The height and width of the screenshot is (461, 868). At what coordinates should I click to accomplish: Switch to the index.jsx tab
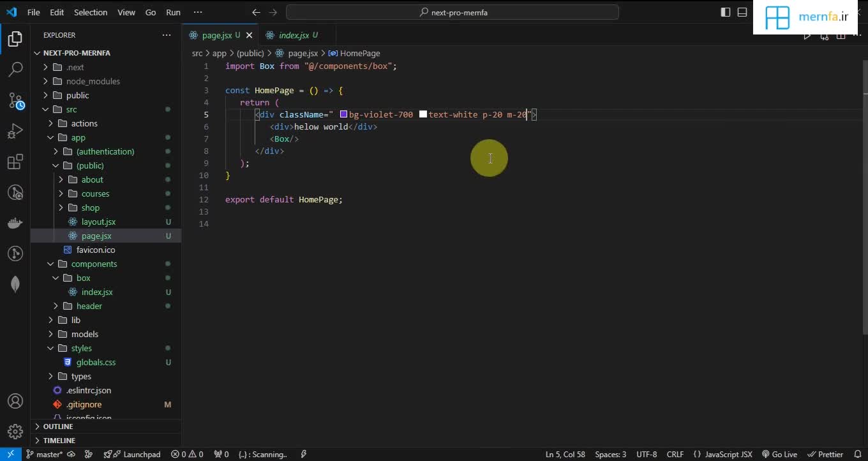tap(294, 35)
